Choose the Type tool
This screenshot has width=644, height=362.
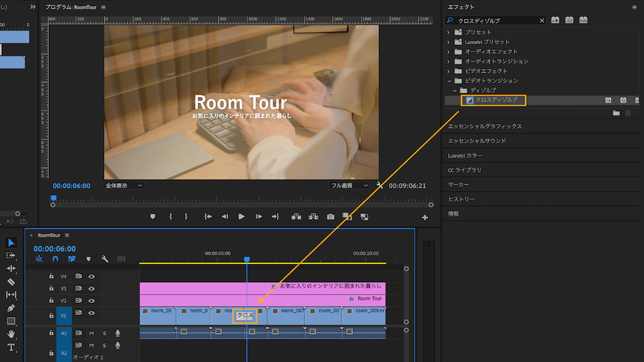coord(11,347)
